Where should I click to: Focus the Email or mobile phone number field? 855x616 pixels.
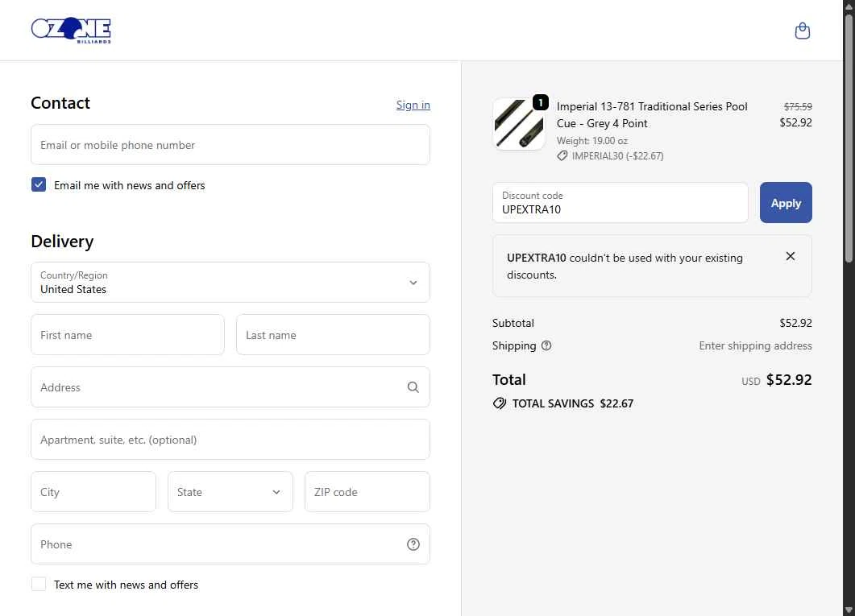coord(230,145)
